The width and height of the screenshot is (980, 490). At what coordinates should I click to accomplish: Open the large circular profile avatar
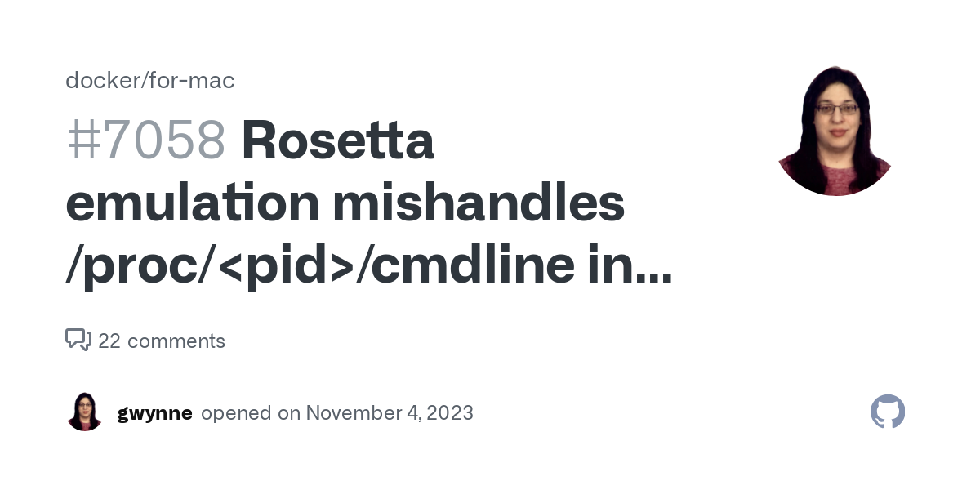(x=835, y=131)
